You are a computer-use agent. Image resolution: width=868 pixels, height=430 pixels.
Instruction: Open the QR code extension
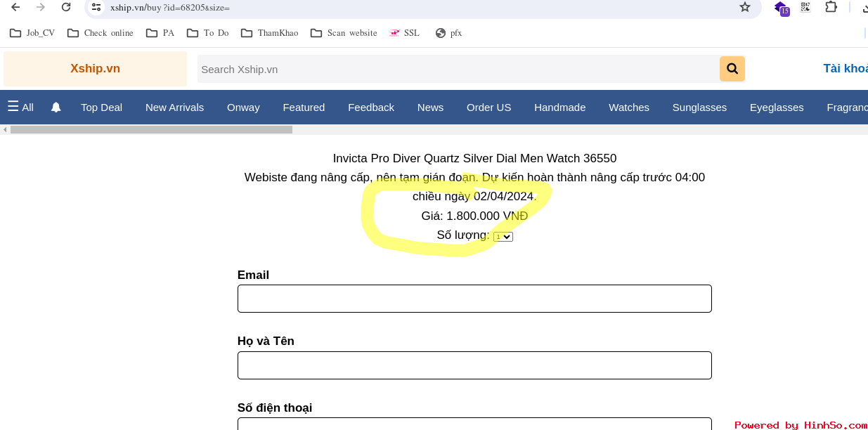pos(805,7)
